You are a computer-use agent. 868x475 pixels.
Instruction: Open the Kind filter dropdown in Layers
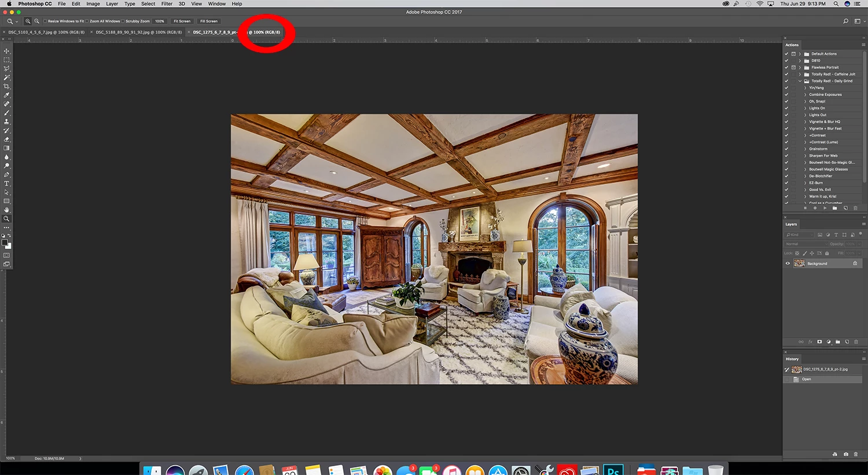click(x=799, y=235)
